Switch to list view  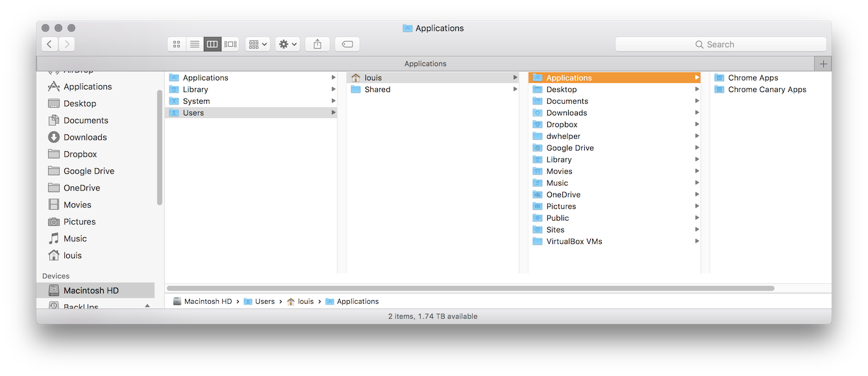pos(195,44)
